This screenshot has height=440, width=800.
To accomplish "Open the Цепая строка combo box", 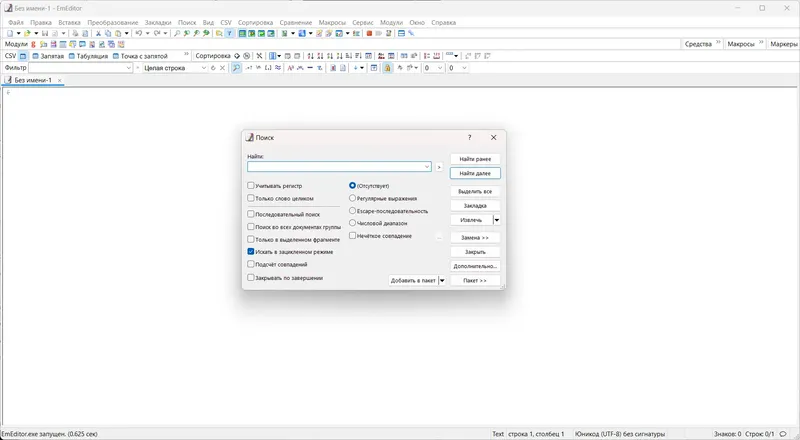I will [174, 68].
